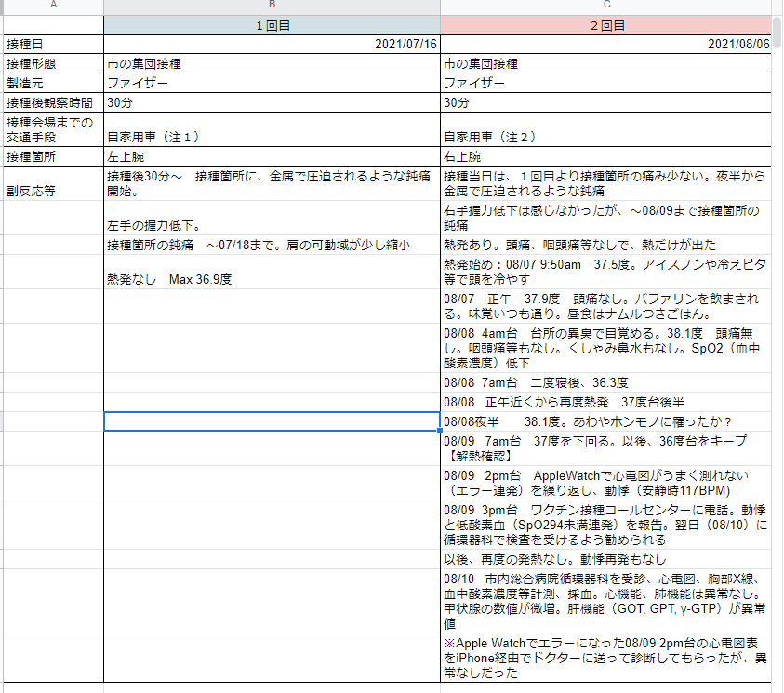The width and height of the screenshot is (784, 693).
Task: Select cell '08/09 2pm台 AppleWatchで心電図'
Action: [606, 483]
